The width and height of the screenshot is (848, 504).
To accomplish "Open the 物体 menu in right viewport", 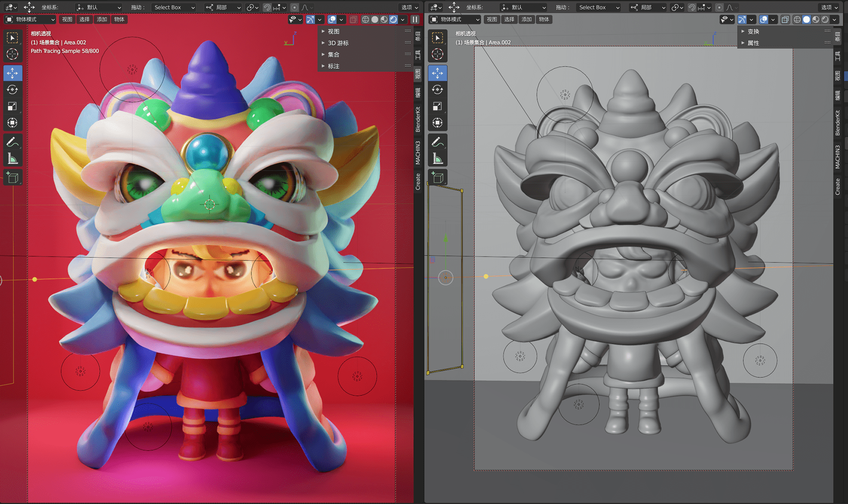I will (x=544, y=19).
